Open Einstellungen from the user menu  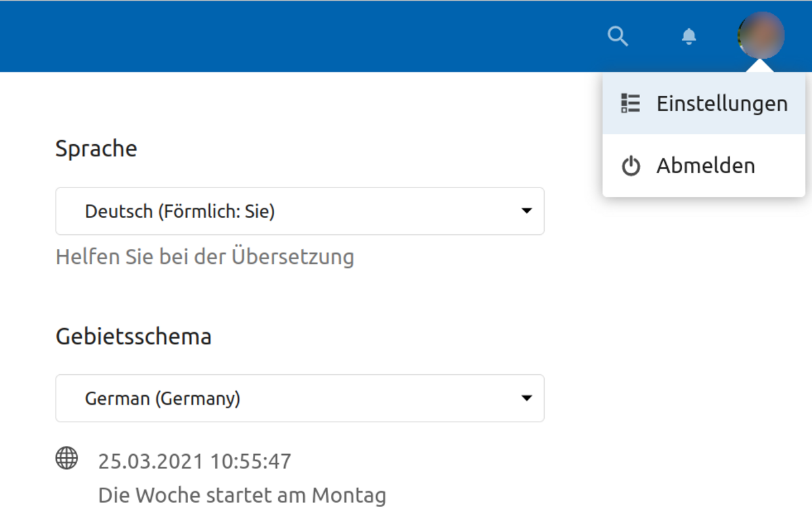pos(721,104)
